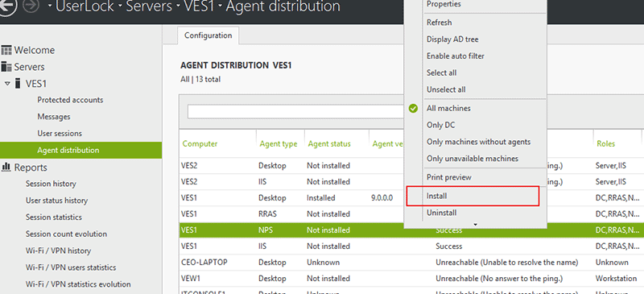
Task: Open the dropdown arrow before Servers breadcrumb
Action: pyautogui.click(x=121, y=6)
